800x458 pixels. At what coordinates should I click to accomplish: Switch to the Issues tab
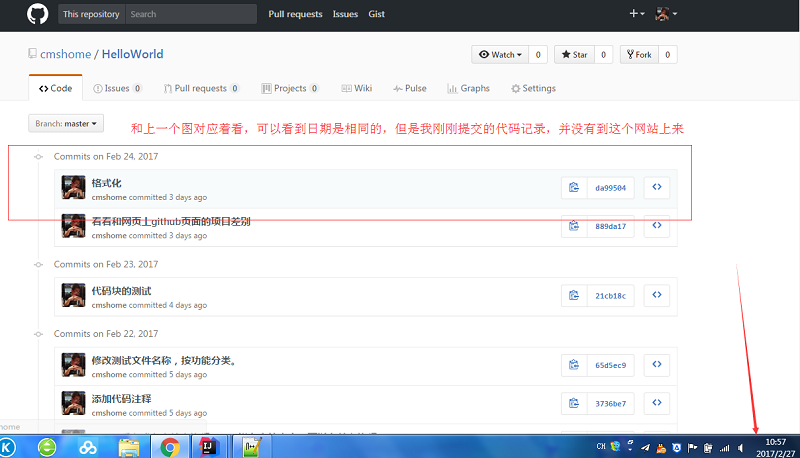click(x=117, y=88)
